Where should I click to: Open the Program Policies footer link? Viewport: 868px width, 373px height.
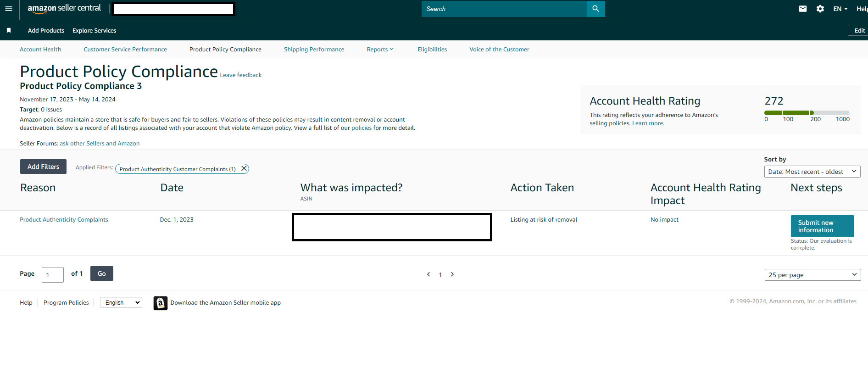(66, 303)
